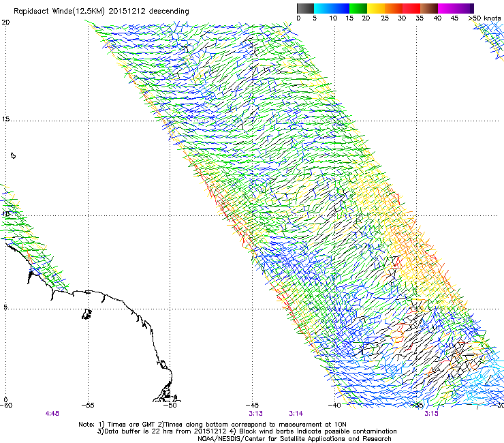The height and width of the screenshot is (443, 504).
Task: Select the longitude '-45' axis label
Action: [x=252, y=405]
